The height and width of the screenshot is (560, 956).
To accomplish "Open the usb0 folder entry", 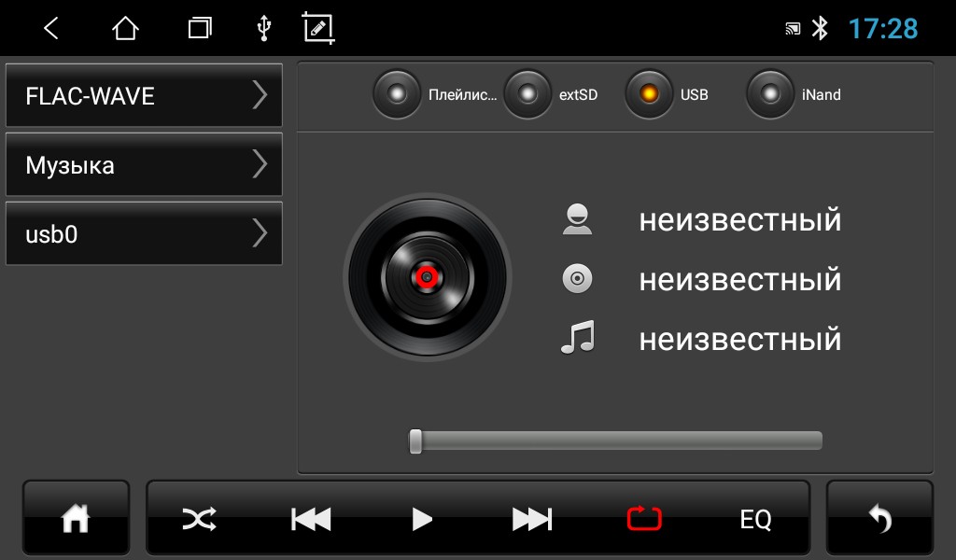I will [144, 233].
